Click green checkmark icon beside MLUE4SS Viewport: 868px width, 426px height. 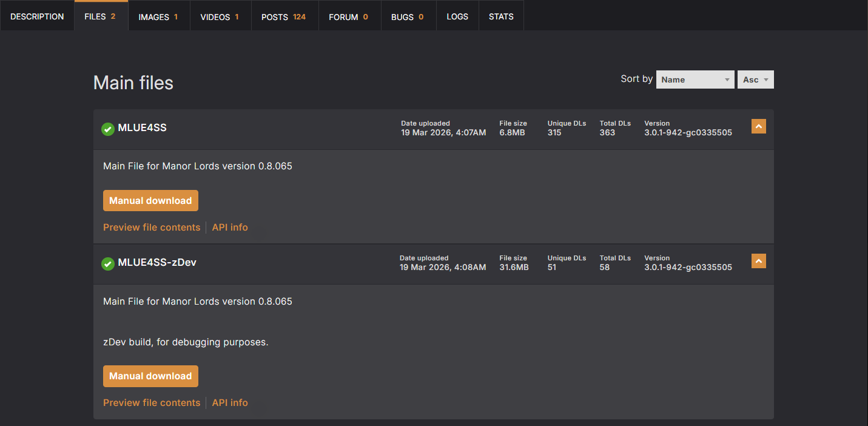tap(107, 129)
